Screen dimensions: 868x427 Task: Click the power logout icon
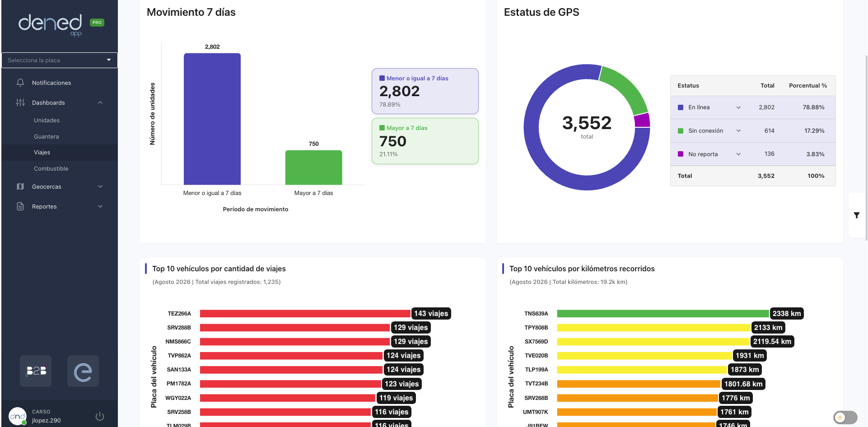coord(100,416)
